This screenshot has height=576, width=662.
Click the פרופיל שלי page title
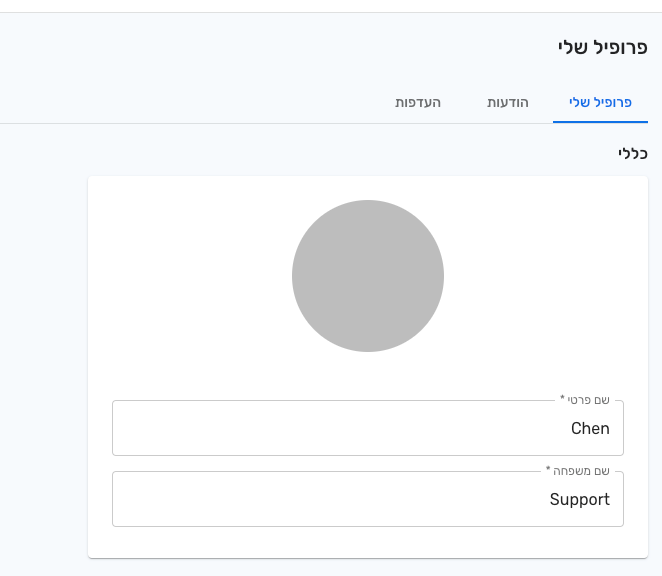pyautogui.click(x=602, y=47)
